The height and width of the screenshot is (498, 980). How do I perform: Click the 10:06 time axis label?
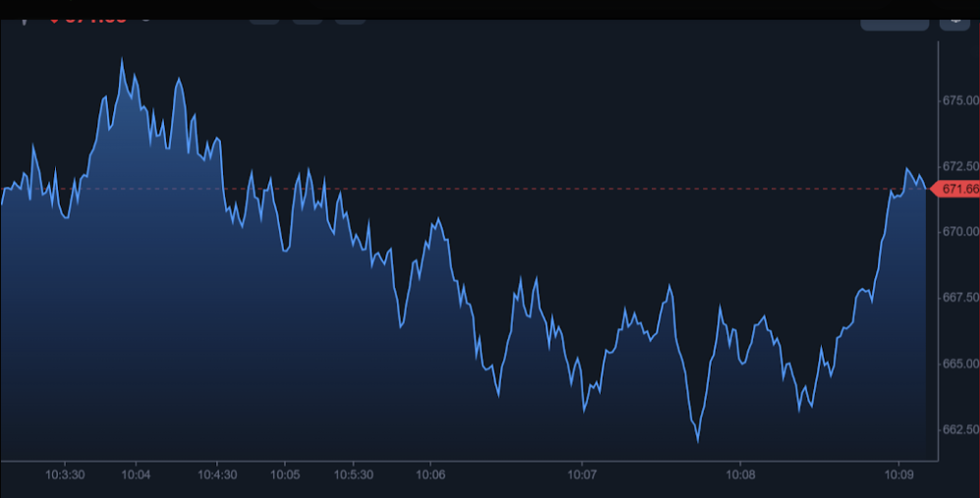(x=430, y=474)
